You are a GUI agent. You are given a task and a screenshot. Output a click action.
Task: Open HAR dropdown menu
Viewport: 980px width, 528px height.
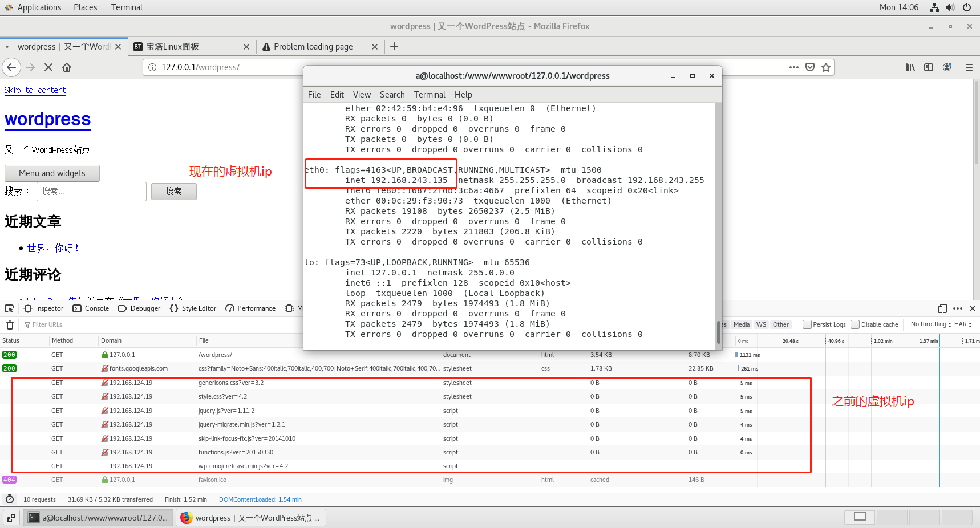pos(963,324)
